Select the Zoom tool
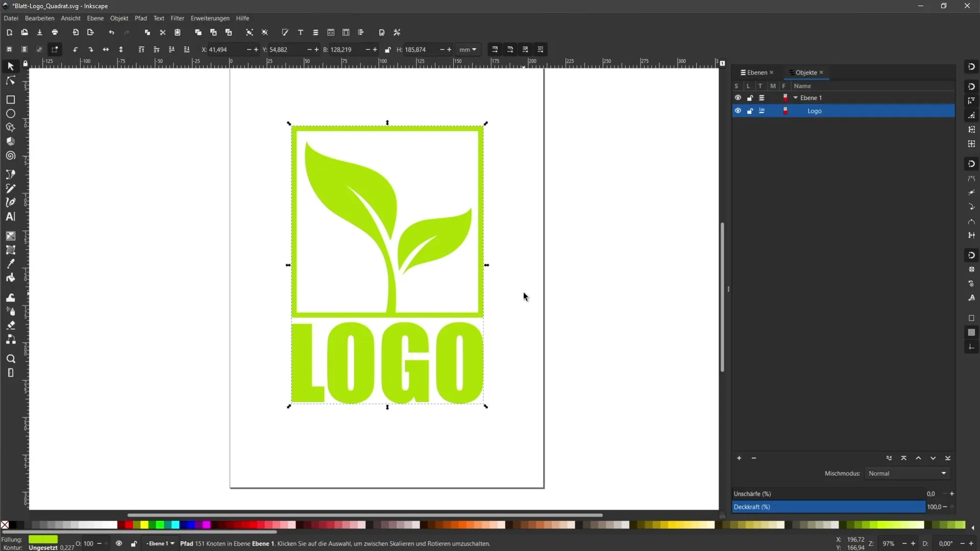The width and height of the screenshot is (980, 551). (10, 358)
